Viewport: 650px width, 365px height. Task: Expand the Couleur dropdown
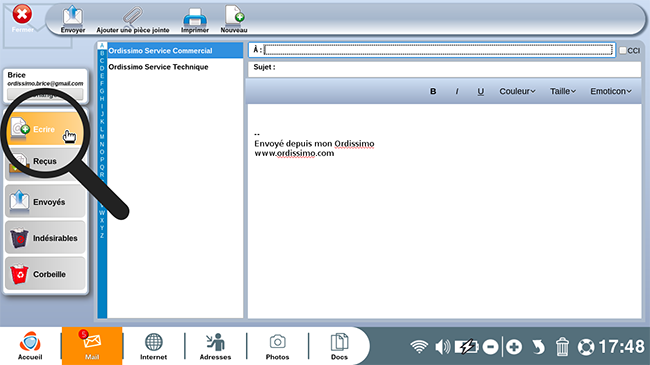[x=517, y=91]
